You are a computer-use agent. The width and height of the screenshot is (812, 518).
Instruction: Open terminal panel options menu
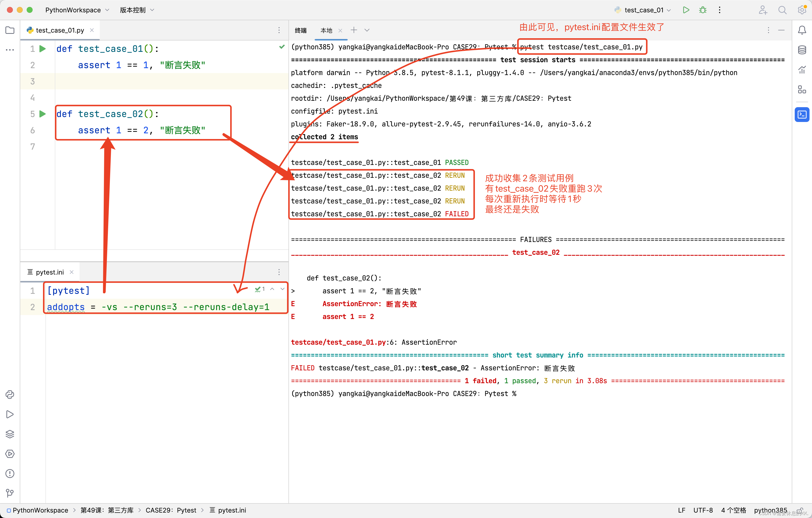(x=769, y=30)
